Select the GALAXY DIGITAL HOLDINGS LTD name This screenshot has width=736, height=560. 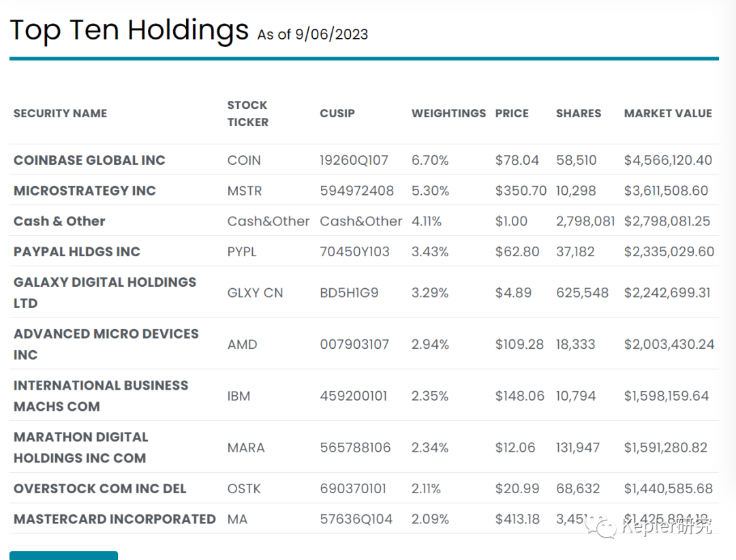pos(105,293)
